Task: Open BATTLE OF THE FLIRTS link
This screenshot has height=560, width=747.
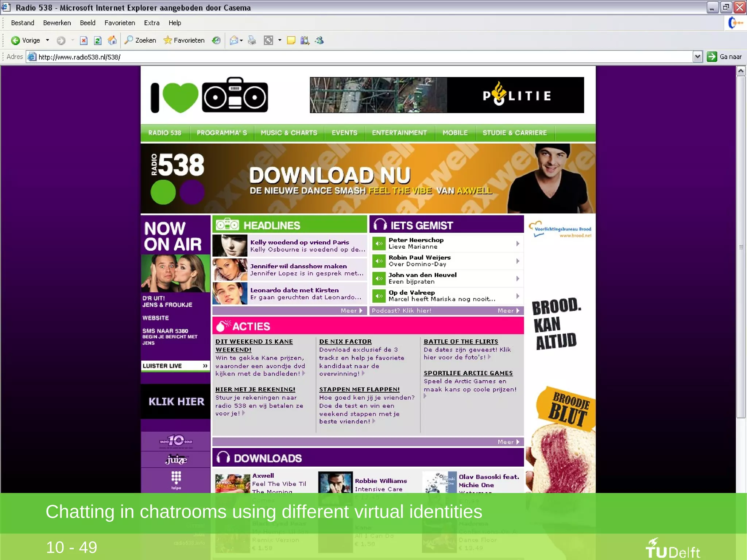Action: coord(461,342)
